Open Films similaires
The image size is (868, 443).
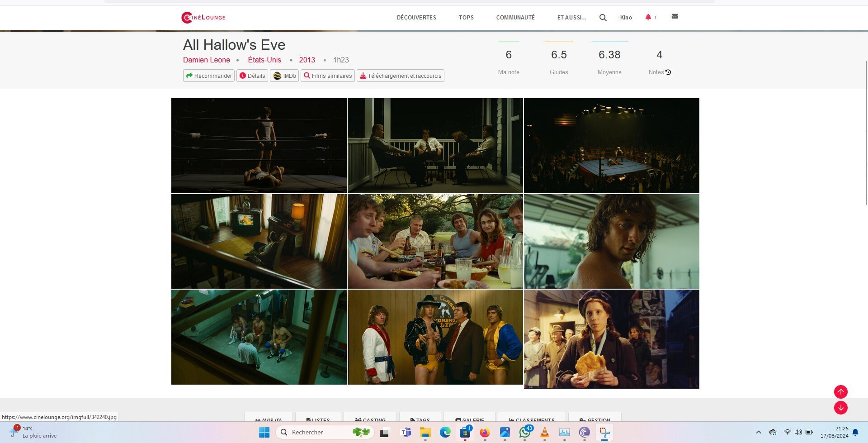point(328,76)
